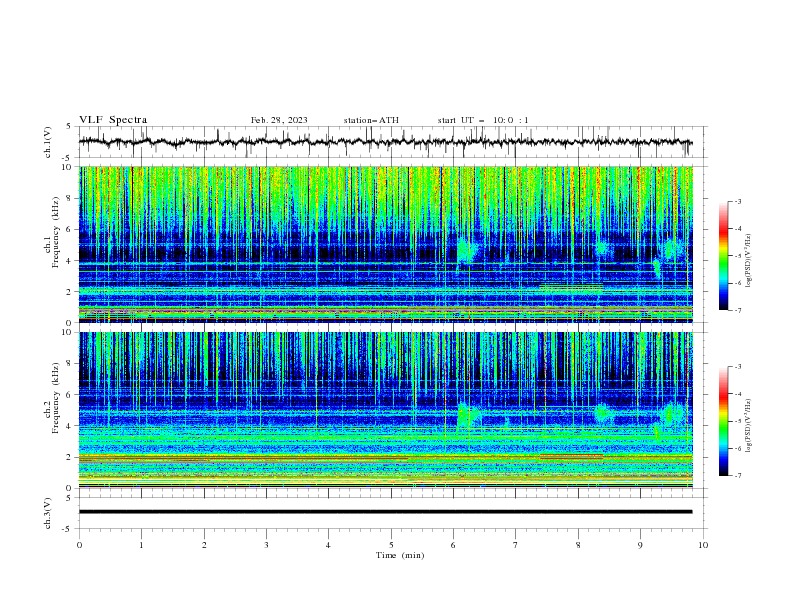This screenshot has width=792, height=612.
Task: Click the 'VLF Spectra' title text
Action: coord(113,120)
